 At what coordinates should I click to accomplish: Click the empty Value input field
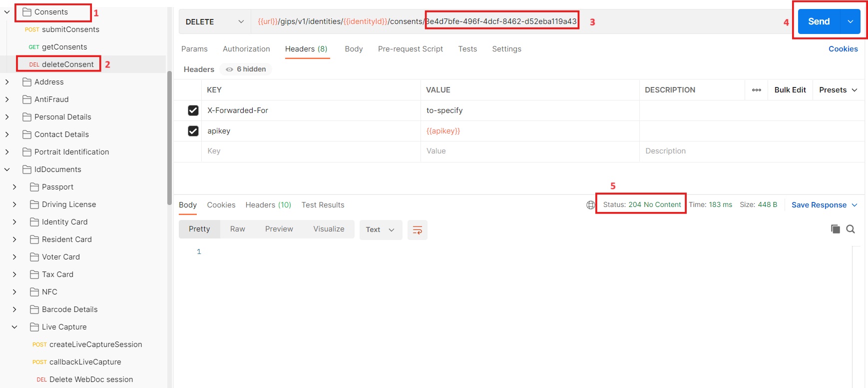coord(529,151)
